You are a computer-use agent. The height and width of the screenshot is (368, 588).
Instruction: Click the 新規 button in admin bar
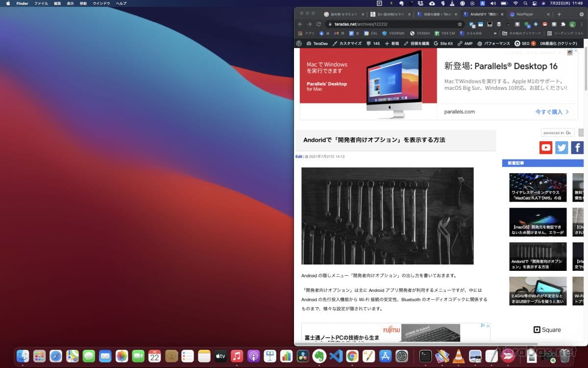[392, 43]
